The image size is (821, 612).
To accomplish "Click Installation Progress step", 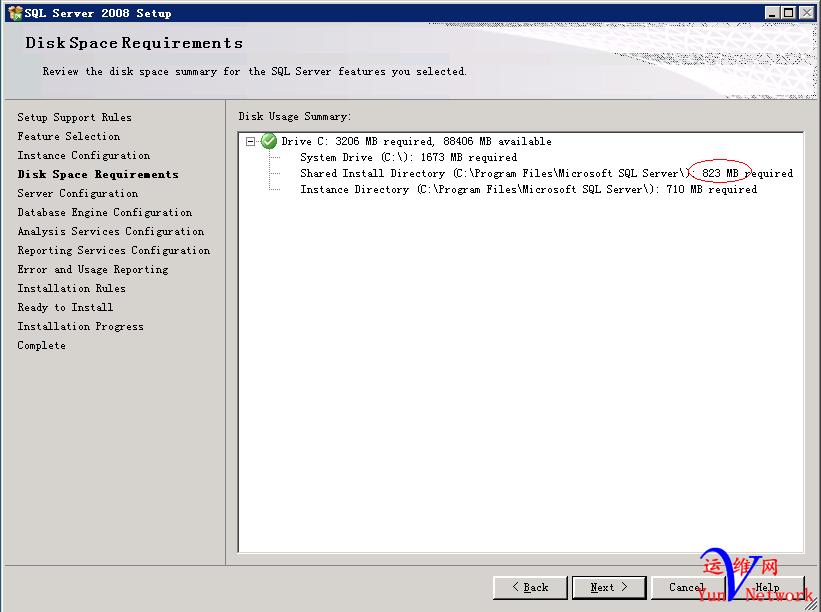I will [x=80, y=326].
